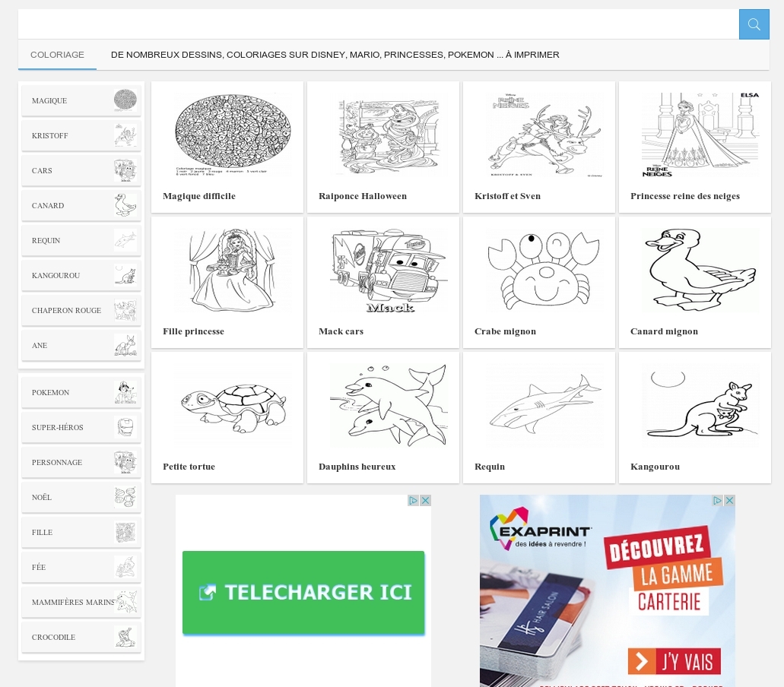784x687 pixels.
Task: Click the green TELECHARGER ICI button
Action: point(303,593)
